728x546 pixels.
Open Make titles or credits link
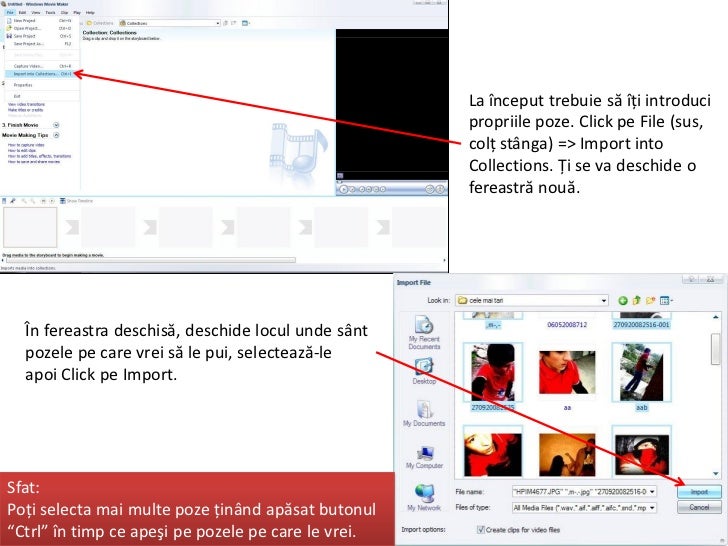pos(26,110)
